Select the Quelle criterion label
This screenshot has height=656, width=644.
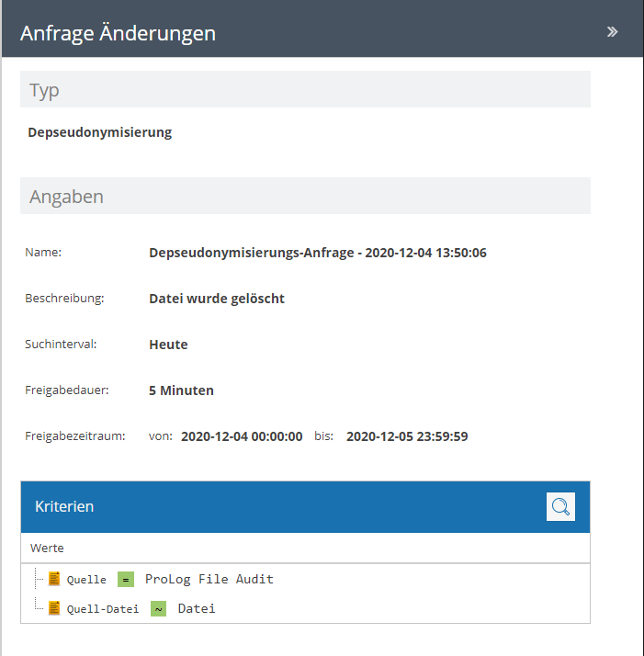point(86,580)
